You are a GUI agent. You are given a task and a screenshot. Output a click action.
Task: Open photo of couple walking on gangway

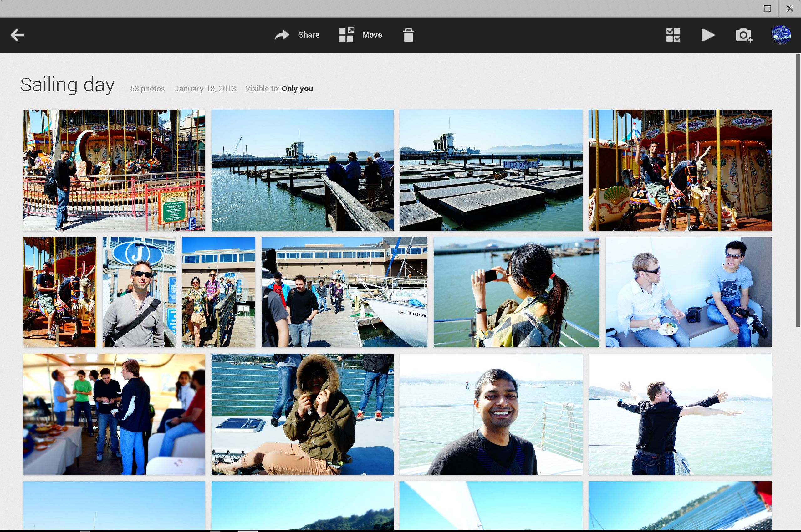tap(218, 292)
